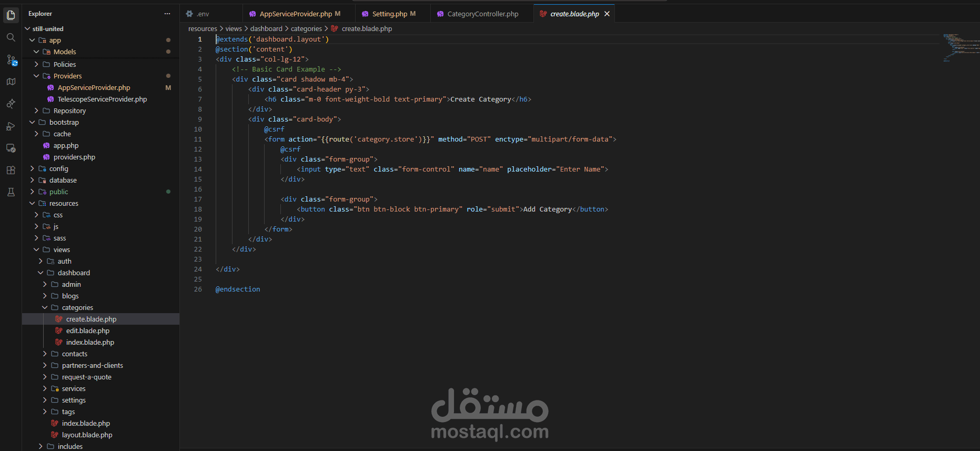Click 'categories' in the breadcrumb
Image resolution: width=980 pixels, height=451 pixels.
(306, 28)
